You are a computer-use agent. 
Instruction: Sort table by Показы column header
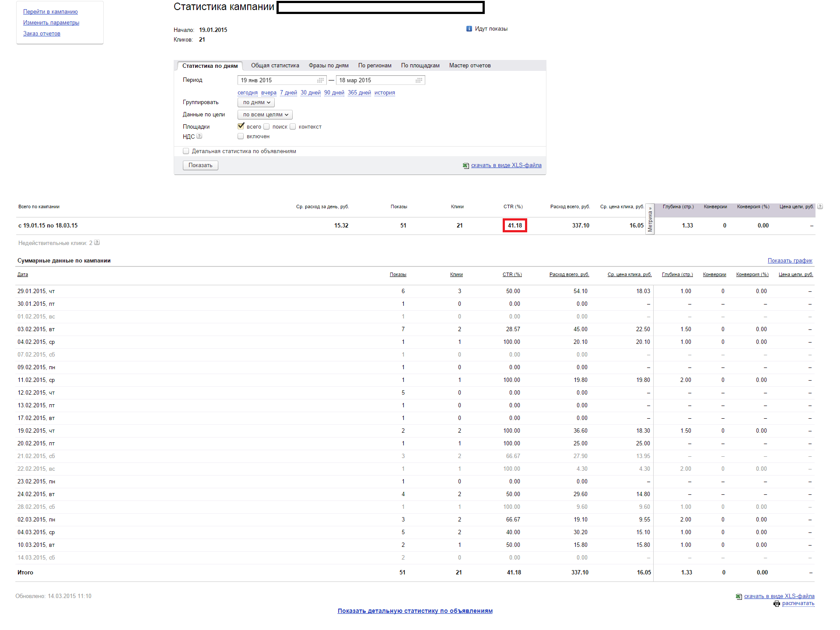click(398, 275)
